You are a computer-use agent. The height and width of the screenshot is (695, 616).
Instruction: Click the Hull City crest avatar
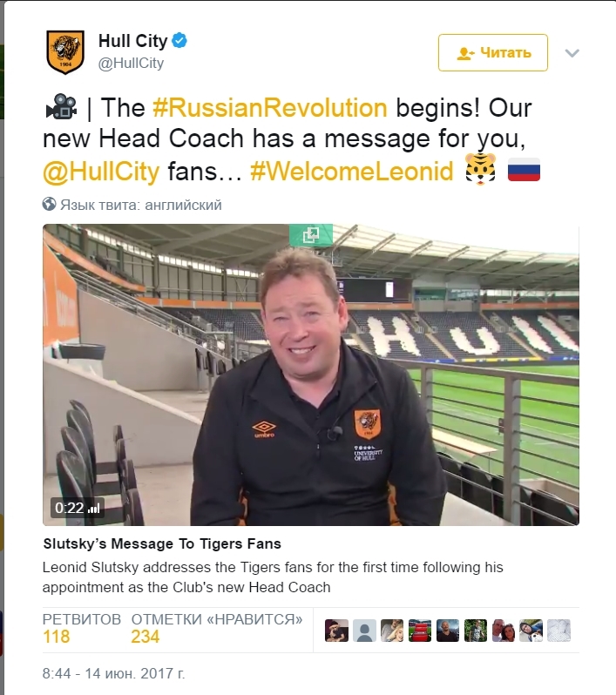tap(65, 52)
